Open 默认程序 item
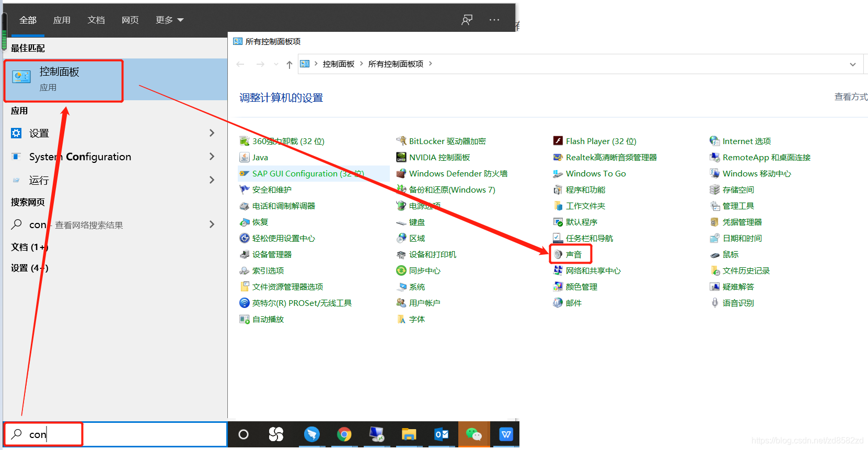868x450 pixels. tap(575, 222)
